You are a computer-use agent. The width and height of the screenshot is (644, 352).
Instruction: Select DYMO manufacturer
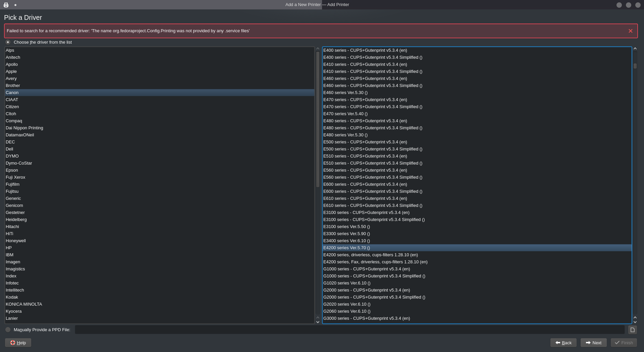point(160,156)
